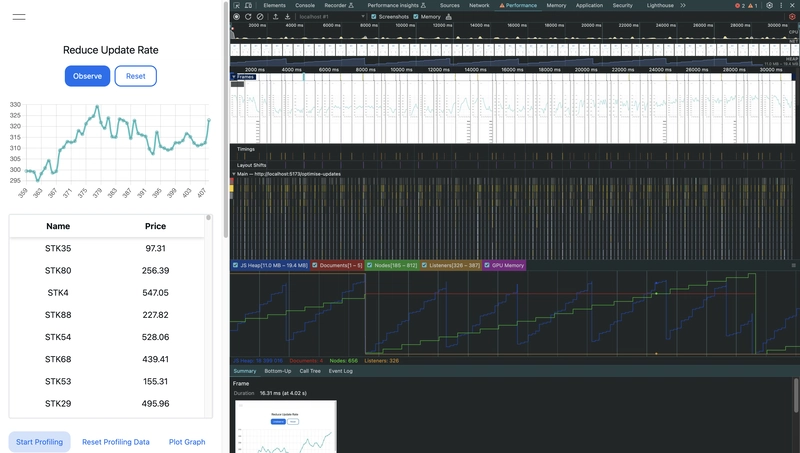This screenshot has height=453, width=800.
Task: Collapse the Main thread track
Action: point(233,173)
